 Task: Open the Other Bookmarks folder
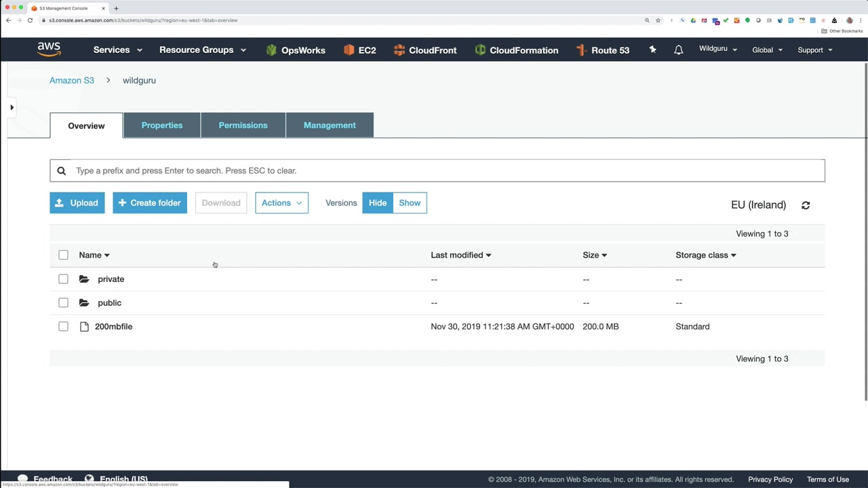(843, 31)
